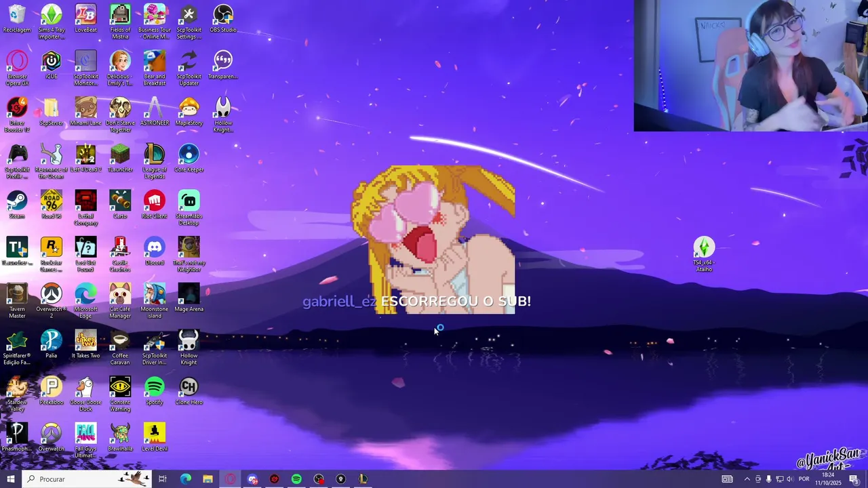Launch Delicious Emily's game icon
Screen dimensions: 868x488
[120, 68]
